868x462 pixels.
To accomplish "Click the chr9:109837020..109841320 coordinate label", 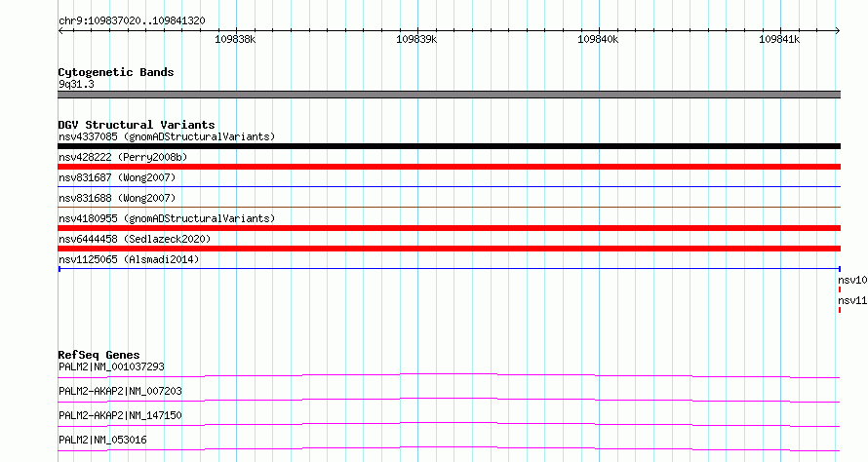I will click(132, 20).
